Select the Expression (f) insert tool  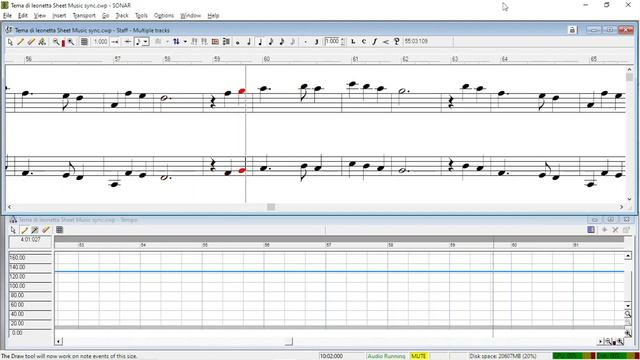(375, 42)
